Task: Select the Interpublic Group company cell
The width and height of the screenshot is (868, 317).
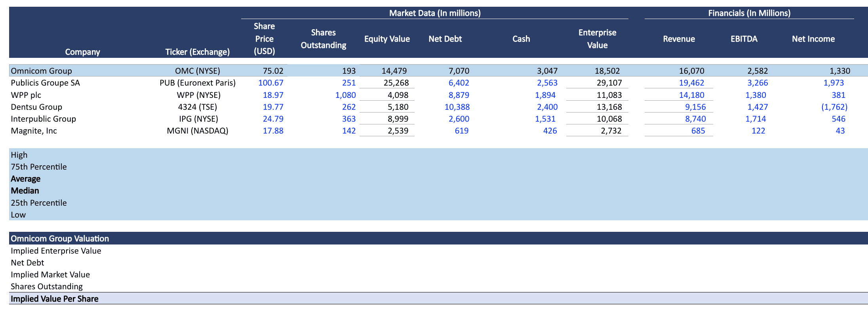Action: (44, 119)
